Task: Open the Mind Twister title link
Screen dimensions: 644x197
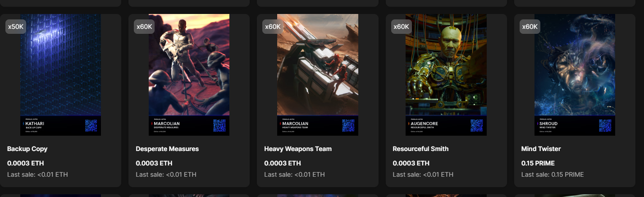Action: click(x=541, y=149)
